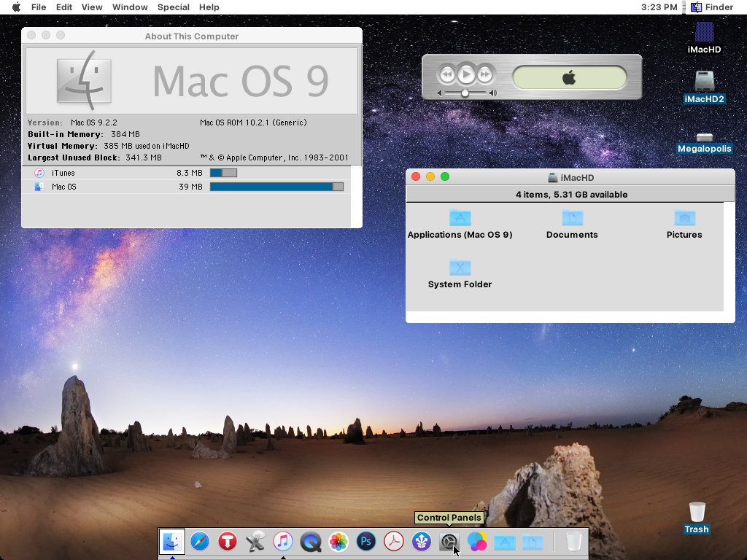Click the Trash icon in the dock
The height and width of the screenshot is (560, 747).
pyautogui.click(x=573, y=542)
